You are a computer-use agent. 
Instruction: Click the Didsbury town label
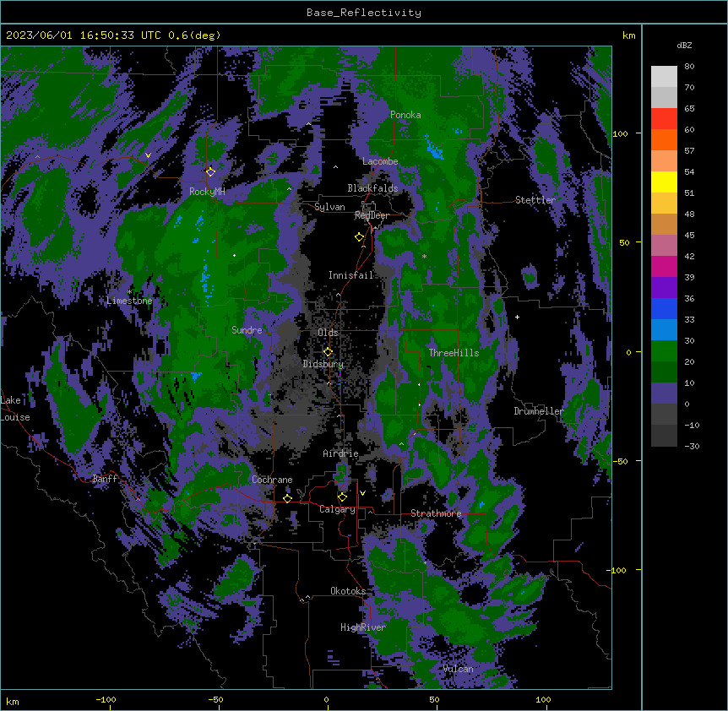(x=323, y=364)
